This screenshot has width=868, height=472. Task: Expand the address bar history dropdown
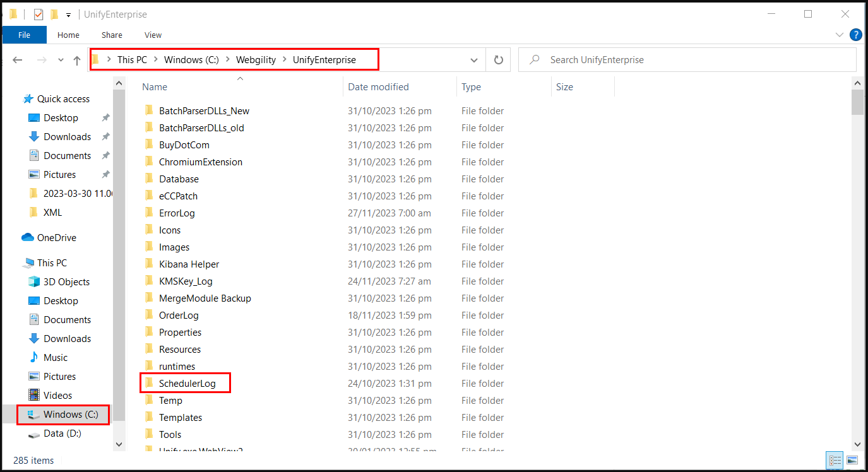(474, 60)
